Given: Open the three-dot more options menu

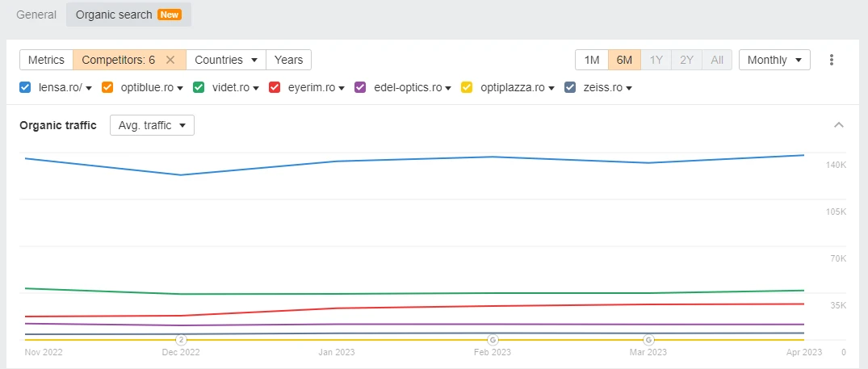Looking at the screenshot, I should pos(831,60).
